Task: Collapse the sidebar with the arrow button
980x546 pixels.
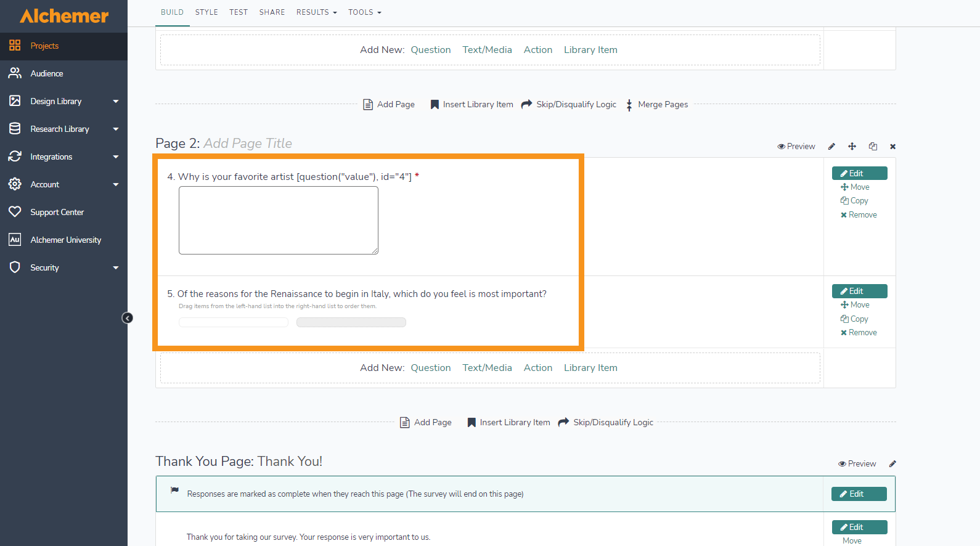Action: 128,318
